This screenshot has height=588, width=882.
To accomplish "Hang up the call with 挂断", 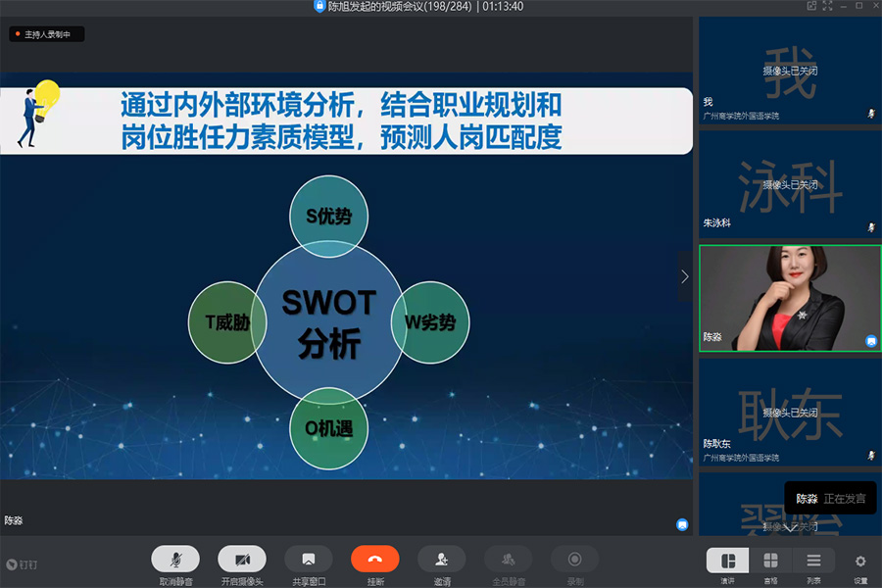I will click(375, 559).
